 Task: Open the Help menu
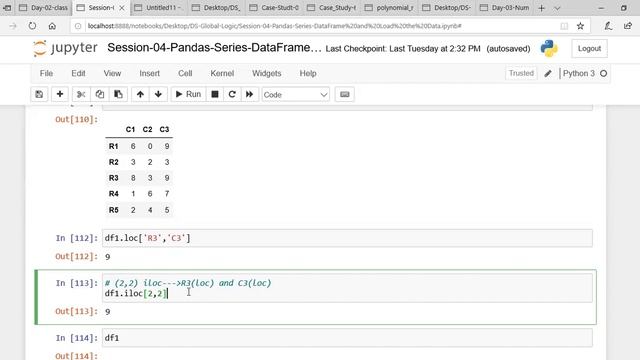tap(308, 73)
